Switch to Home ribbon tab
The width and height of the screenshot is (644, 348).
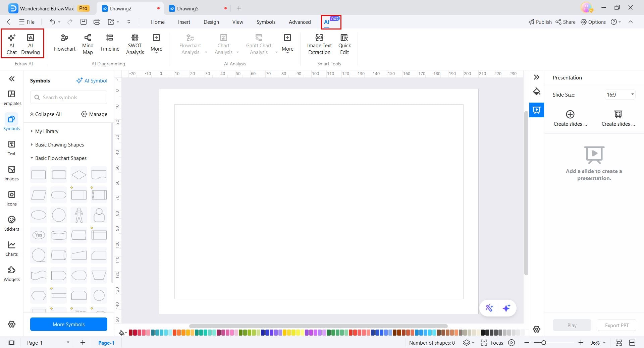click(x=158, y=22)
